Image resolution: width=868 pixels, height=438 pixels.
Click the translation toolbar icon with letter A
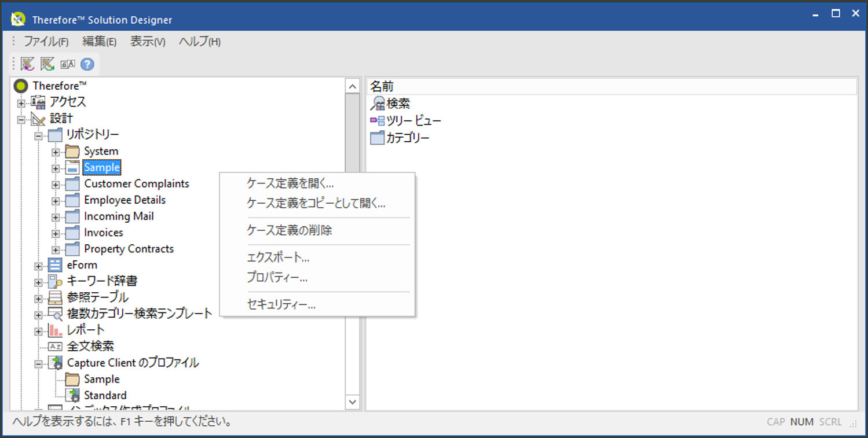click(x=68, y=64)
